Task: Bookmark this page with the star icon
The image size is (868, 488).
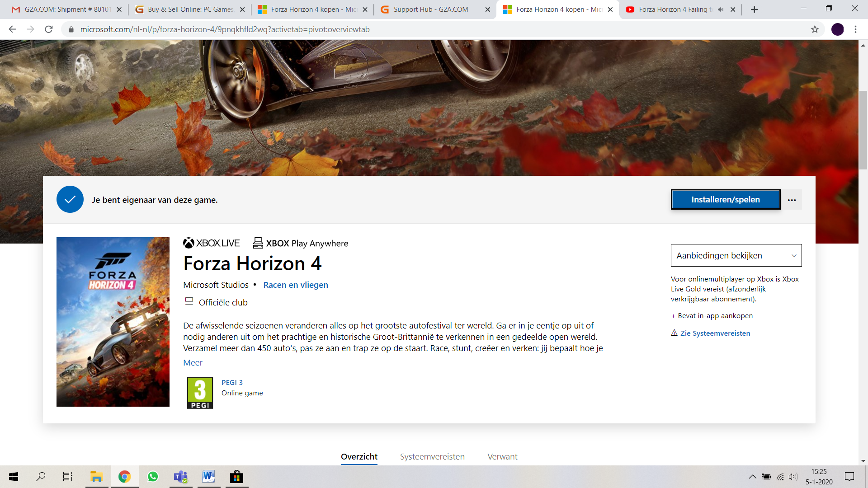Action: pos(815,29)
